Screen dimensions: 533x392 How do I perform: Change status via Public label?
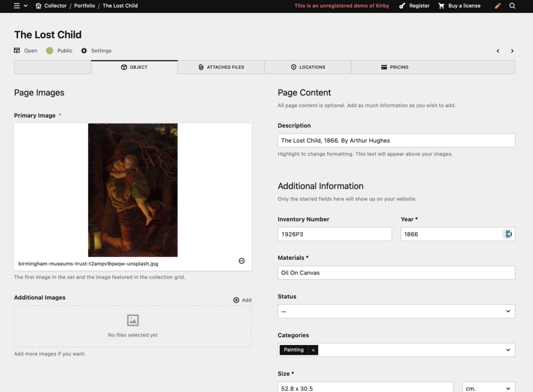pos(65,50)
